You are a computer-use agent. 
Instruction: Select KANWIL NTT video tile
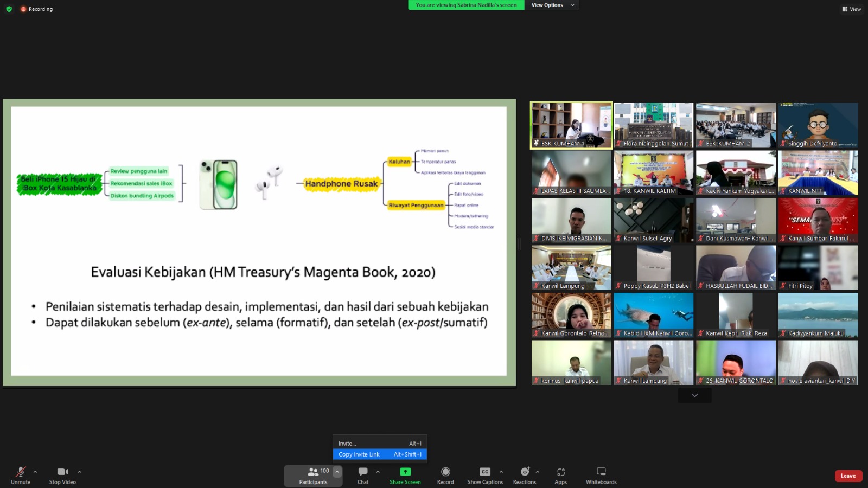[x=818, y=173]
